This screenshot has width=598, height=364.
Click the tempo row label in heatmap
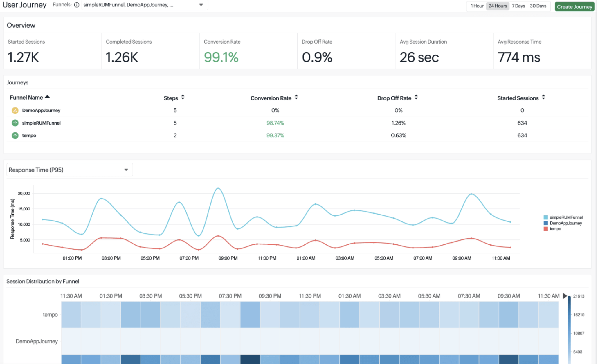[50, 315]
